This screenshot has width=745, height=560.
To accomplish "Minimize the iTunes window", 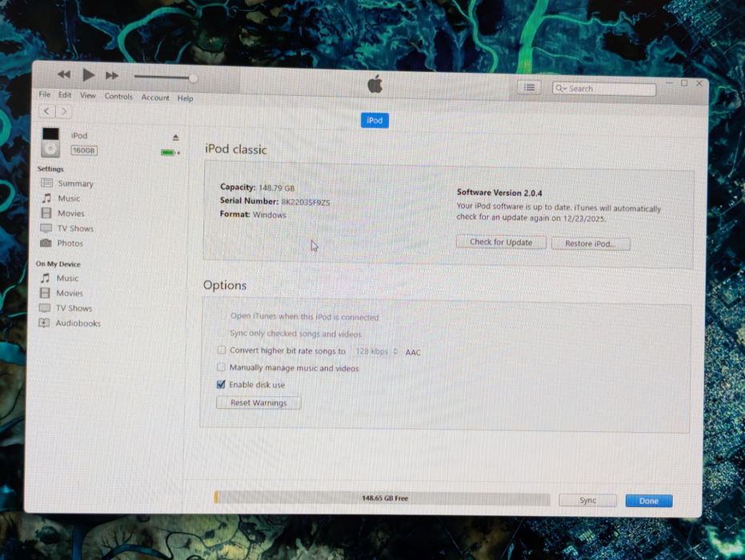I will point(669,82).
